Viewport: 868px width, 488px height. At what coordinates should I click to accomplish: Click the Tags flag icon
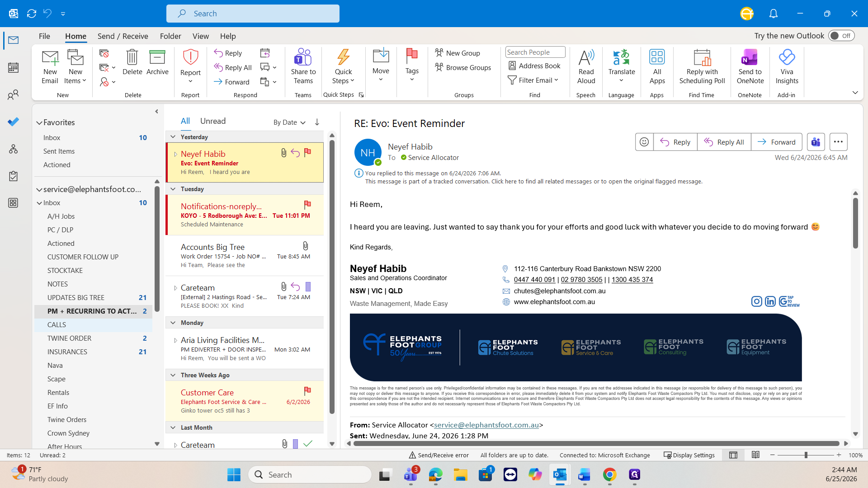412,55
